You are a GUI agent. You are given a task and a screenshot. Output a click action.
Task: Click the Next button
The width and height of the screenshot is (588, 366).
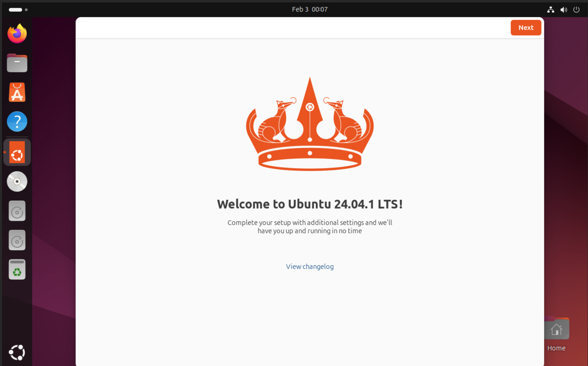(x=525, y=28)
